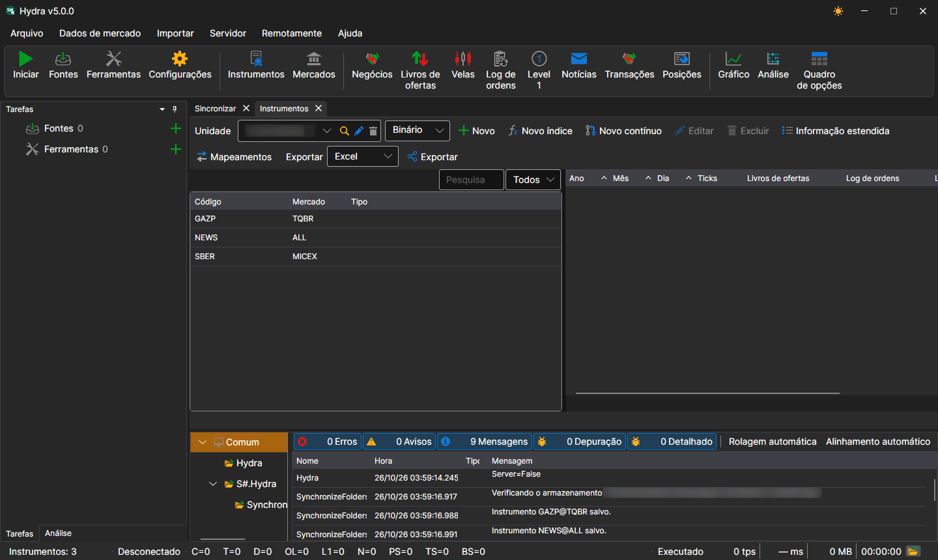The height and width of the screenshot is (560, 938).
Task: Open the Mercados toolbar icon
Action: [314, 66]
